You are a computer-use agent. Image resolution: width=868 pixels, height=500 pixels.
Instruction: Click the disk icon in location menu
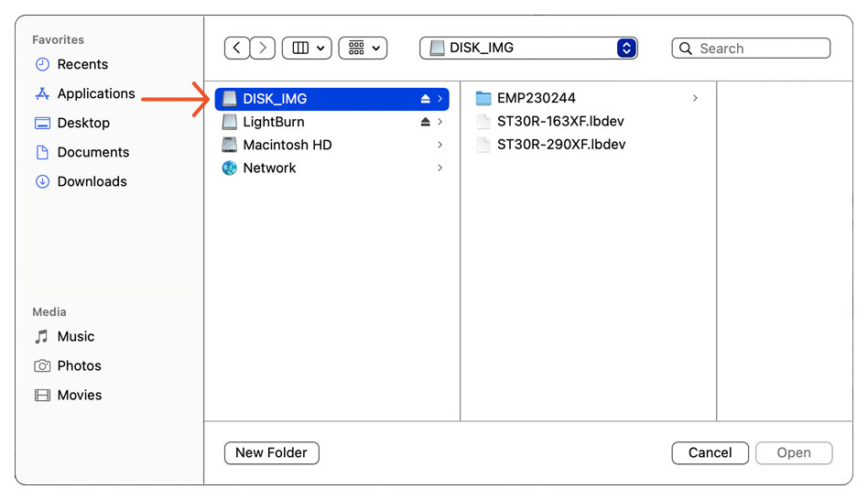click(x=438, y=49)
